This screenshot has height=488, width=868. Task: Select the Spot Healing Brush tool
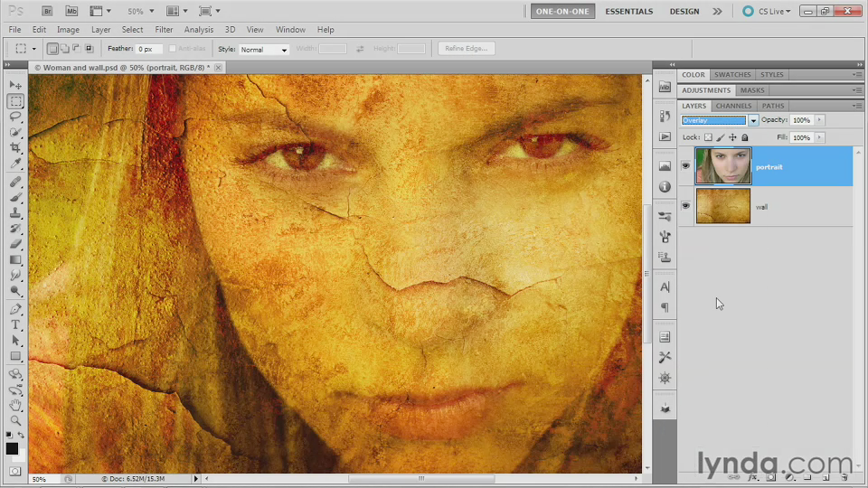[x=15, y=182]
